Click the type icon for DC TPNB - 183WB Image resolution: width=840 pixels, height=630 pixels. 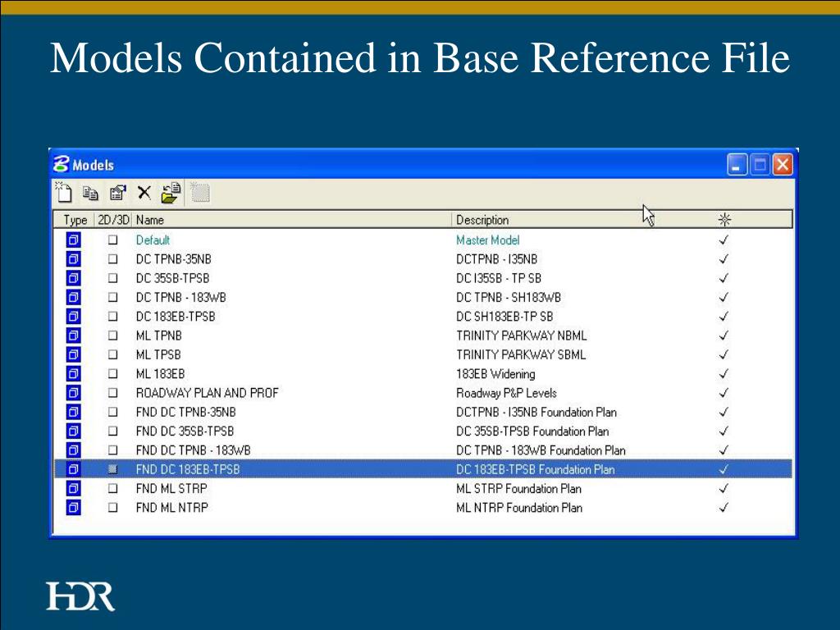point(73,297)
